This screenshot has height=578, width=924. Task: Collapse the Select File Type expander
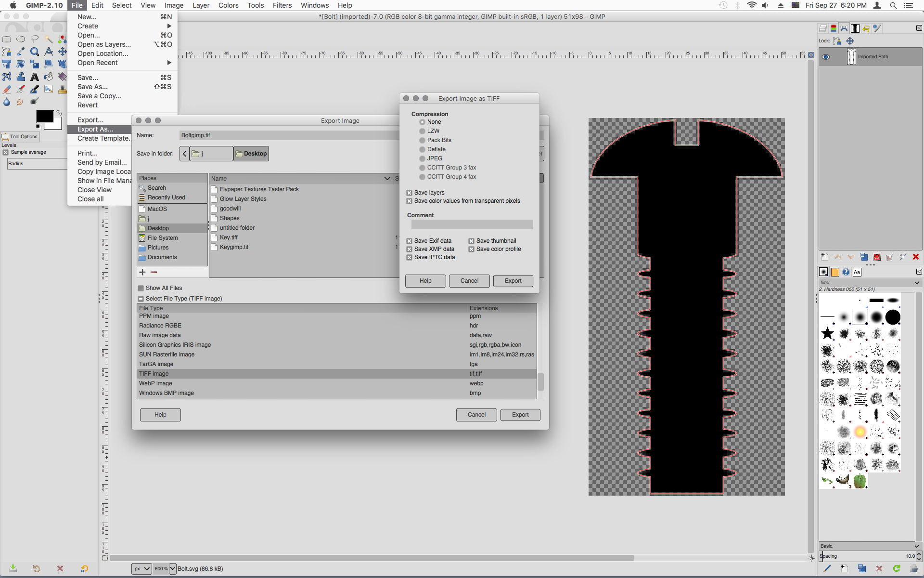point(141,299)
